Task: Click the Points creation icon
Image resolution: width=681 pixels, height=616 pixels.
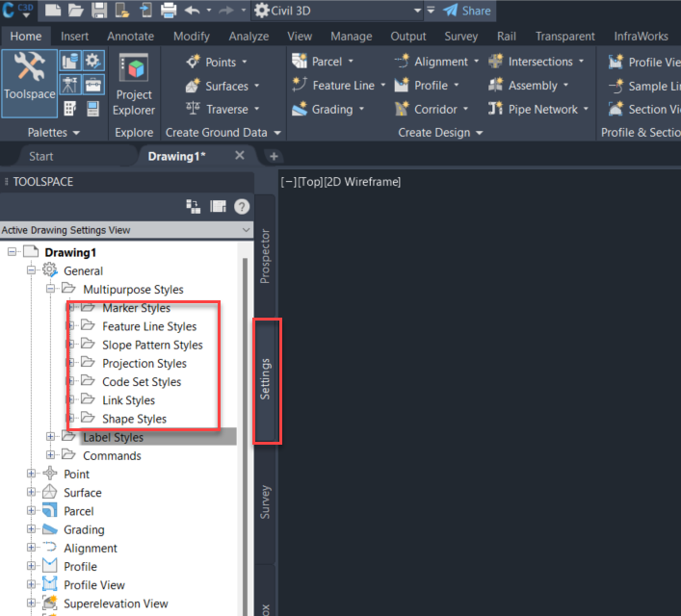Action: click(193, 62)
